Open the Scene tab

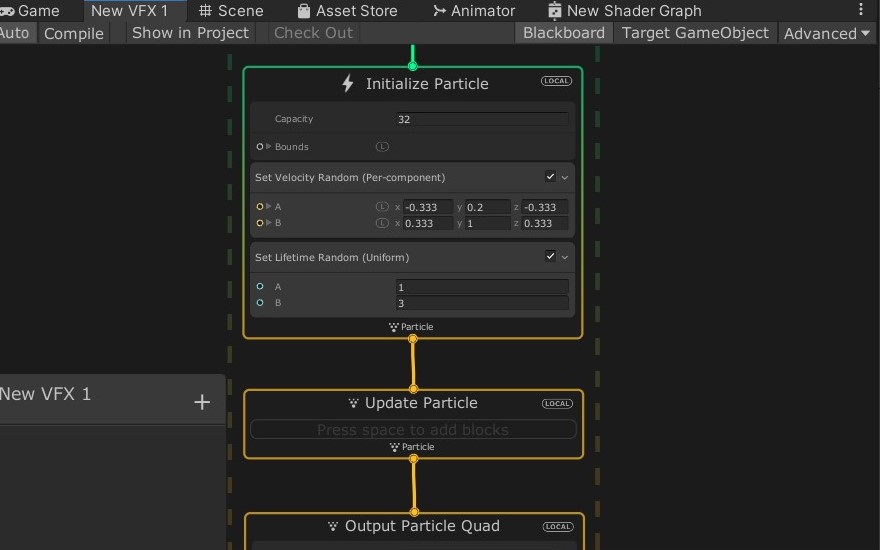pyautogui.click(x=231, y=11)
